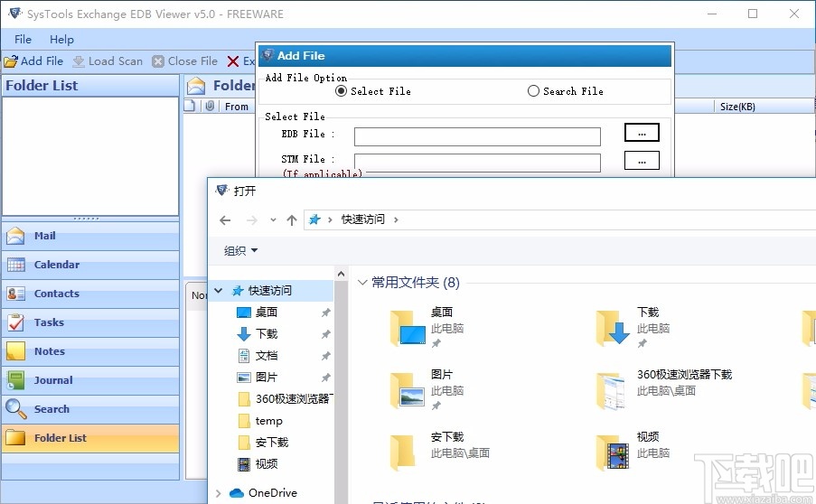The image size is (816, 504).
Task: Click the STM File path input field
Action: 477,163
